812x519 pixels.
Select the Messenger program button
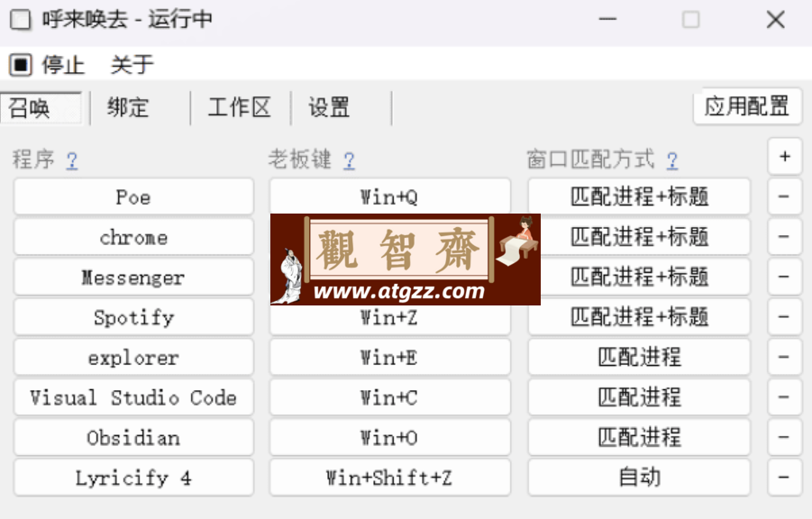(x=133, y=278)
